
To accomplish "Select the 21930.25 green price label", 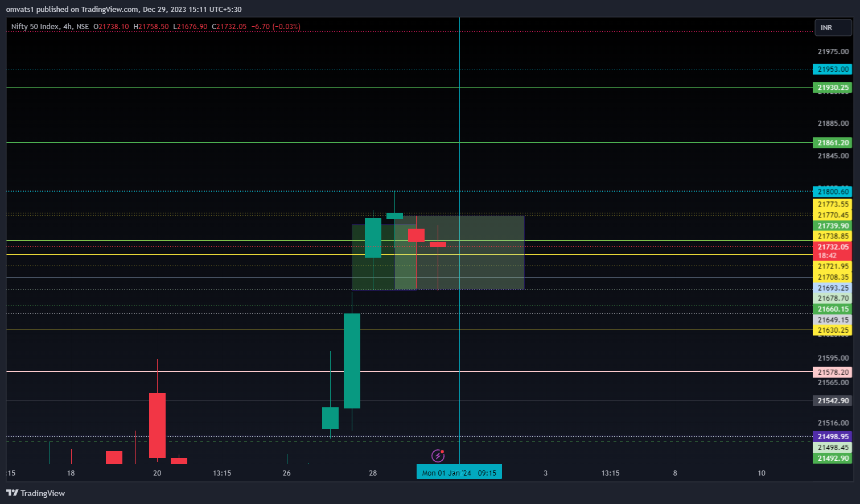I will (x=832, y=88).
